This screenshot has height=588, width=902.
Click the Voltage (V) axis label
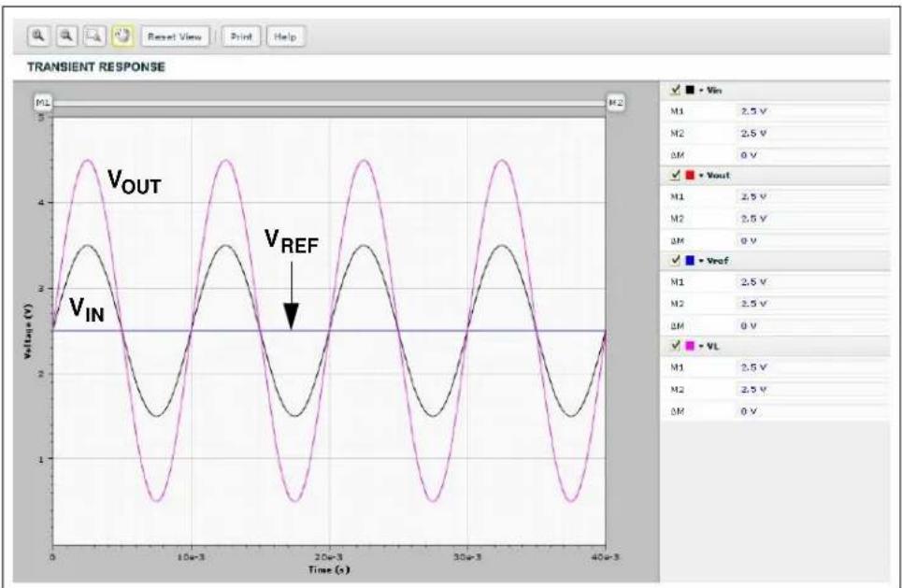click(x=27, y=332)
